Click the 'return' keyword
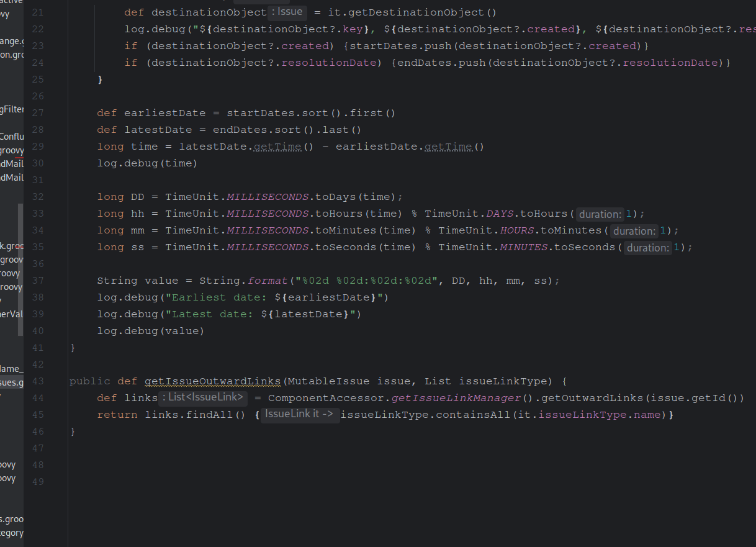The image size is (756, 547). pyautogui.click(x=117, y=415)
